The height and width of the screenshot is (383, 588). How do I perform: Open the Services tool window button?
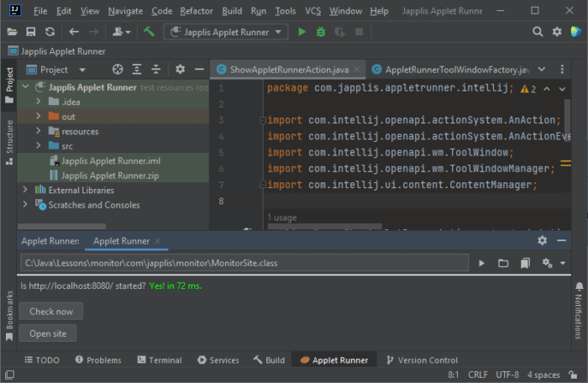(218, 360)
